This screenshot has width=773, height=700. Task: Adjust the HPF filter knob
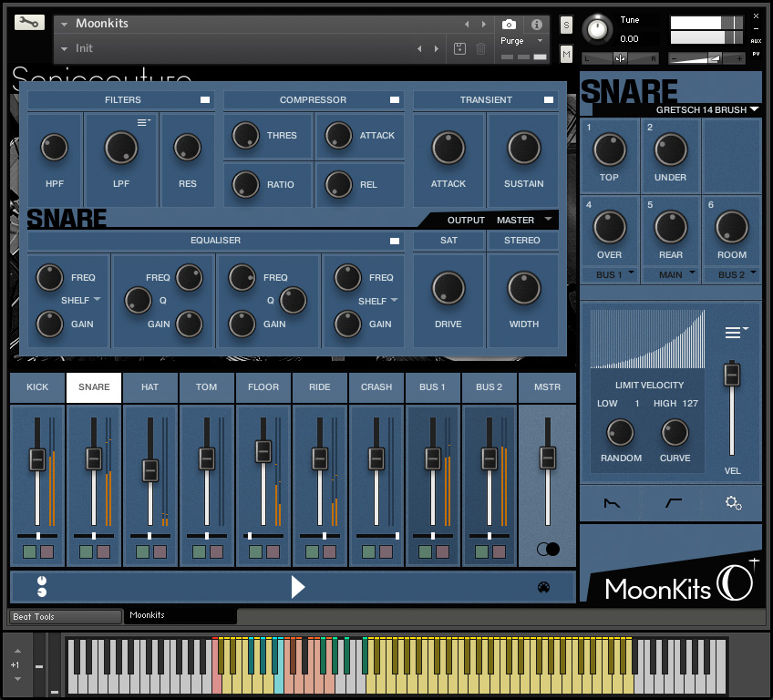[54, 148]
